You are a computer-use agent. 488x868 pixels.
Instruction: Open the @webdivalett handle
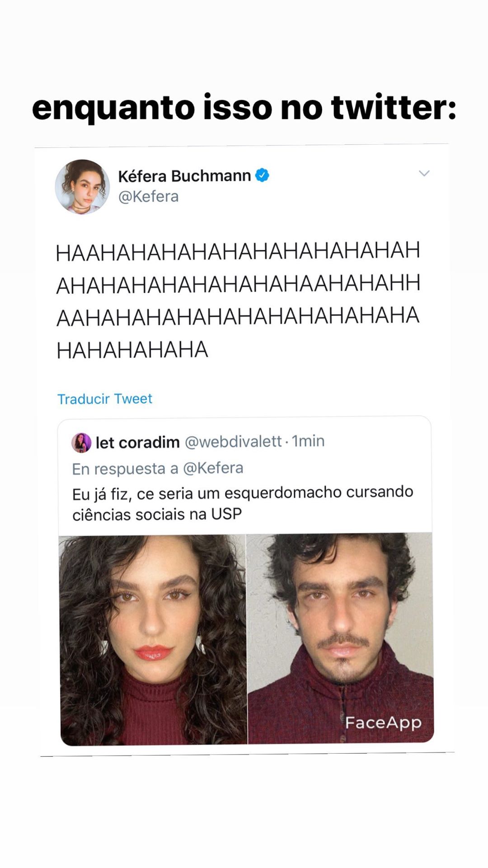pos(234,441)
